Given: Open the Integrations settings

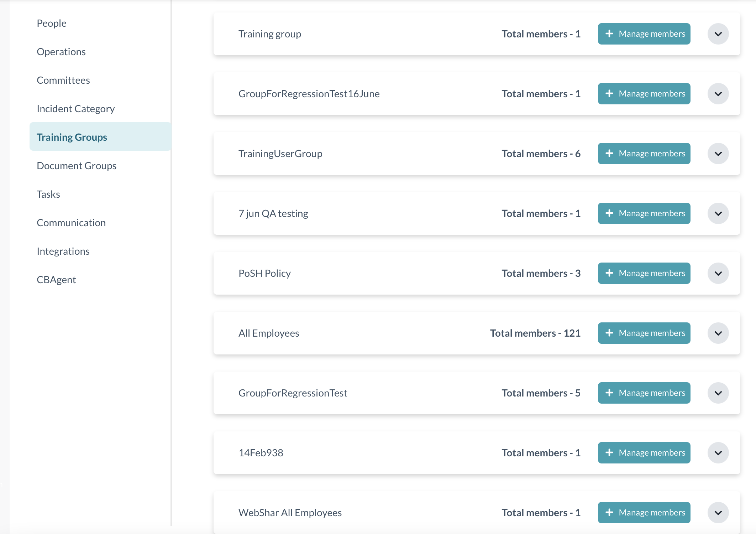Looking at the screenshot, I should coord(63,252).
